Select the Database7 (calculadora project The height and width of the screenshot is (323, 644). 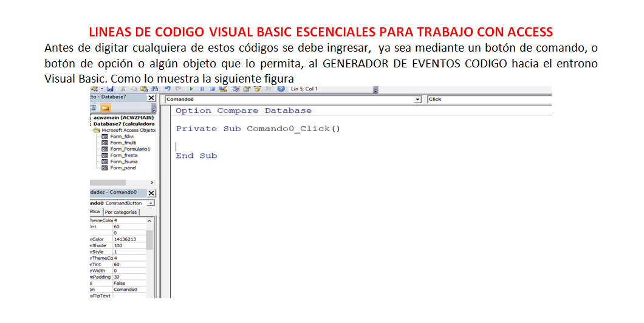(123, 123)
